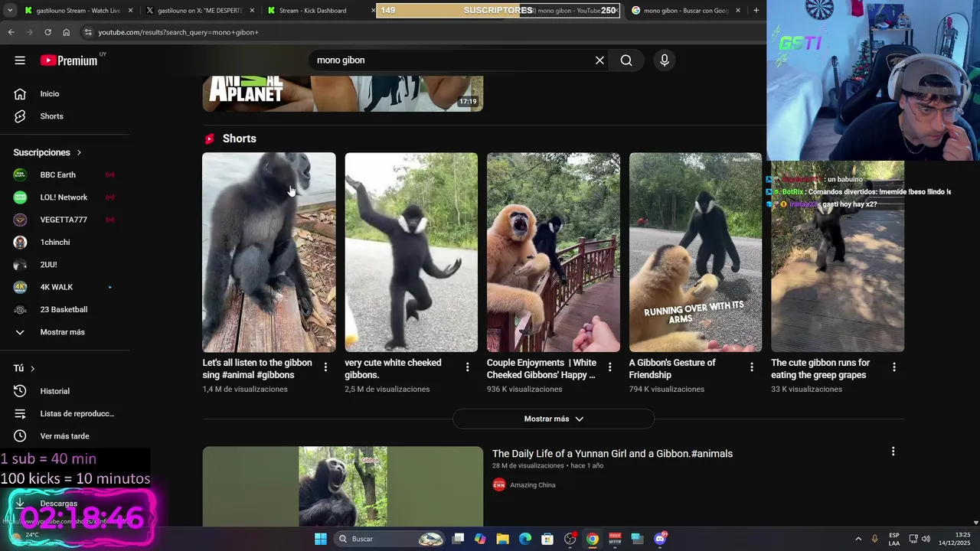Viewport: 980px width, 551px height.
Task: Open Ver más tarde in sidebar
Action: 64,436
